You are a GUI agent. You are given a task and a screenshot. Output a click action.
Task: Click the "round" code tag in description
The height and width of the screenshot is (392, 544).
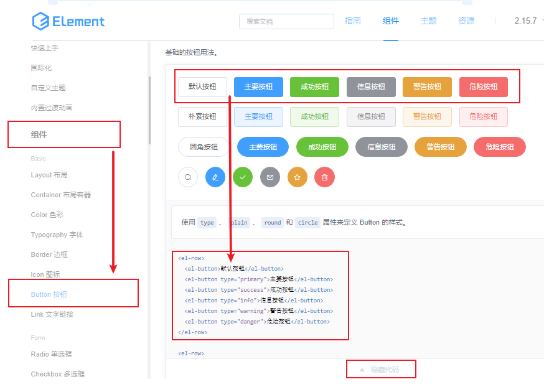click(273, 223)
